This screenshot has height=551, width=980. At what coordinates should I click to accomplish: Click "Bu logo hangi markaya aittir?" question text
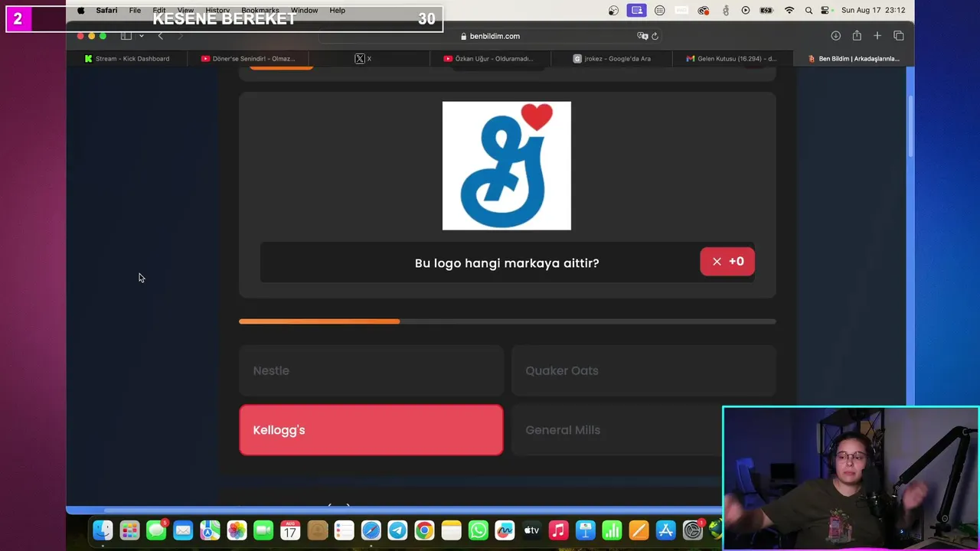[507, 262]
